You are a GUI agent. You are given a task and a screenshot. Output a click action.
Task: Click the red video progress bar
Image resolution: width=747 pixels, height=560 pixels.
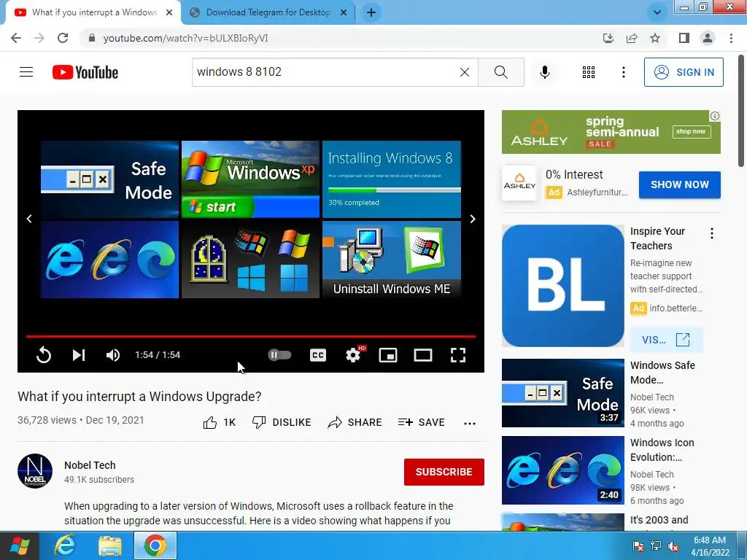click(x=251, y=336)
